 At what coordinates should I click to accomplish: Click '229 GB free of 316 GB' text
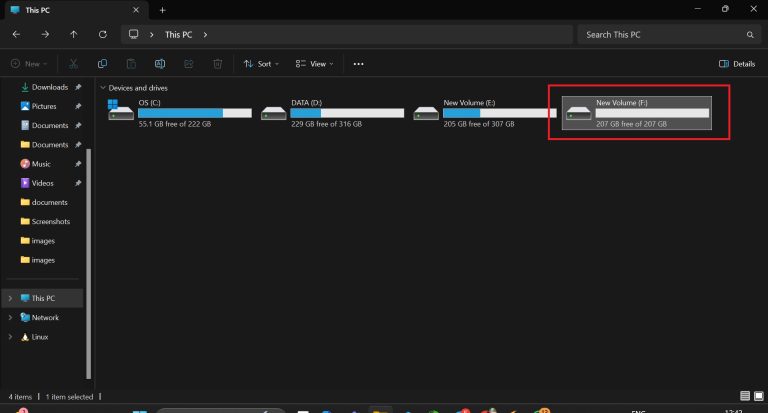327,124
